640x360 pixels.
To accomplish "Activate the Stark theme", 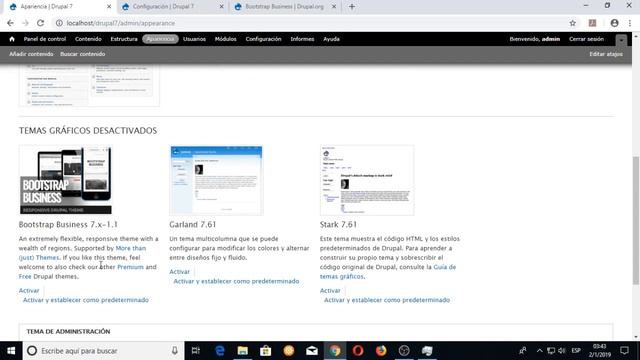I will (330, 291).
